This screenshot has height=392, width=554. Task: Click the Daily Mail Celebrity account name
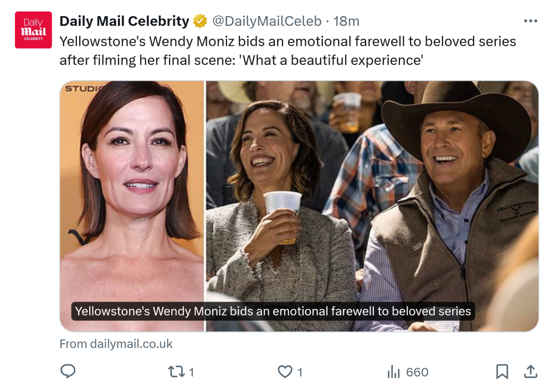click(x=124, y=21)
